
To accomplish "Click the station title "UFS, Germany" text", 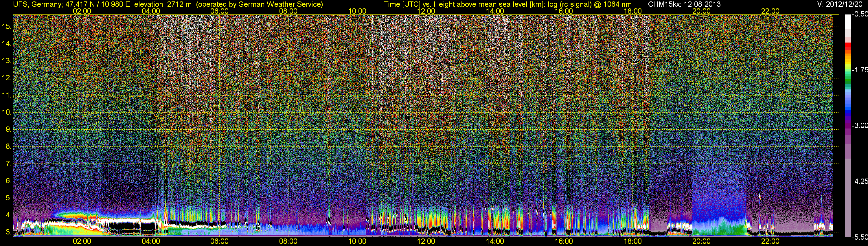I will [x=37, y=4].
